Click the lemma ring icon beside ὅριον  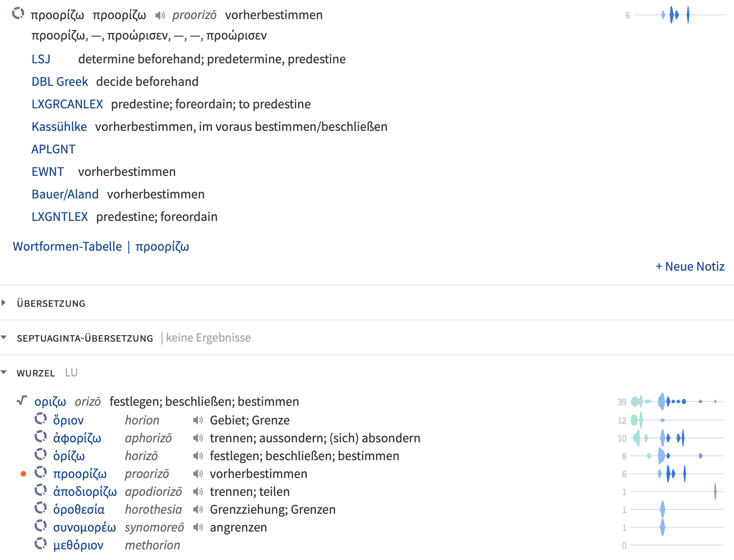tap(41, 419)
